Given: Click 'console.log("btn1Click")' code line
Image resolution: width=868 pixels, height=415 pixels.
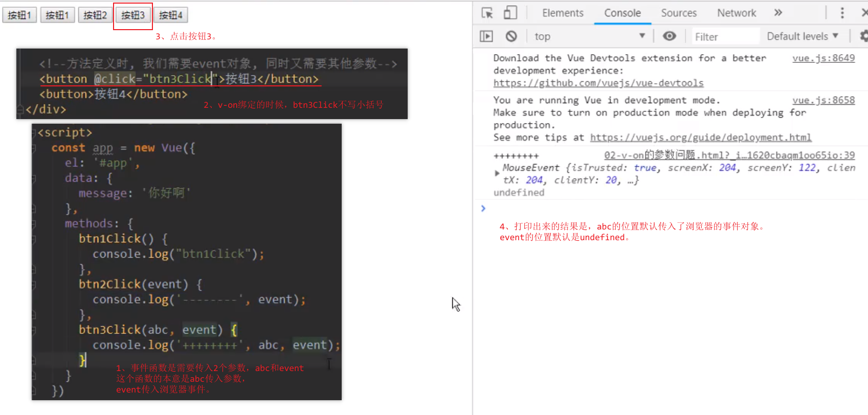Looking at the screenshot, I should click(178, 254).
